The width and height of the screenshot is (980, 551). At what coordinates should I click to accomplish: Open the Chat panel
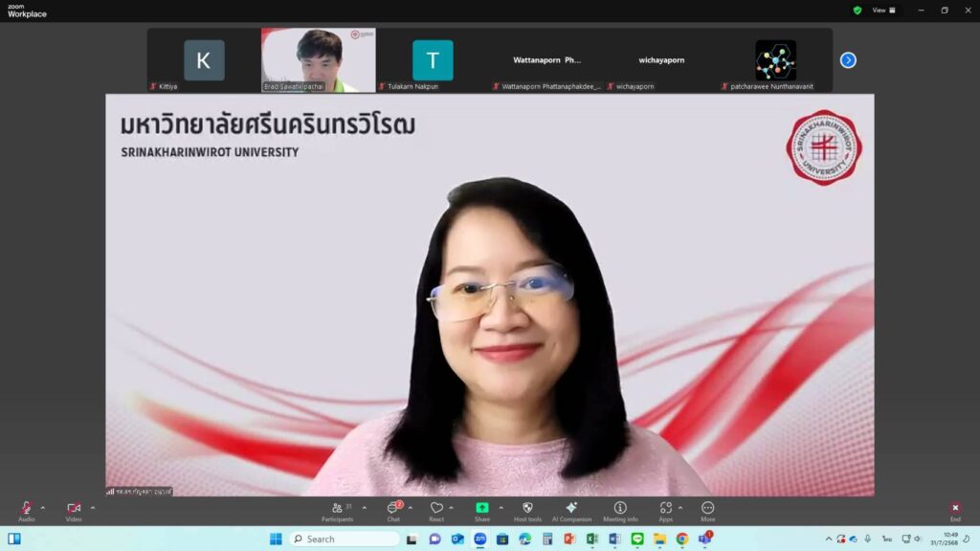click(393, 511)
